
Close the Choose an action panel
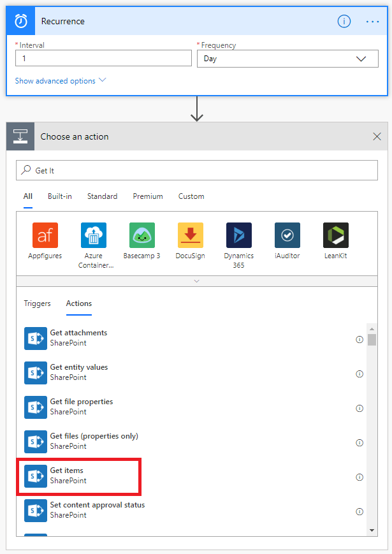point(377,136)
